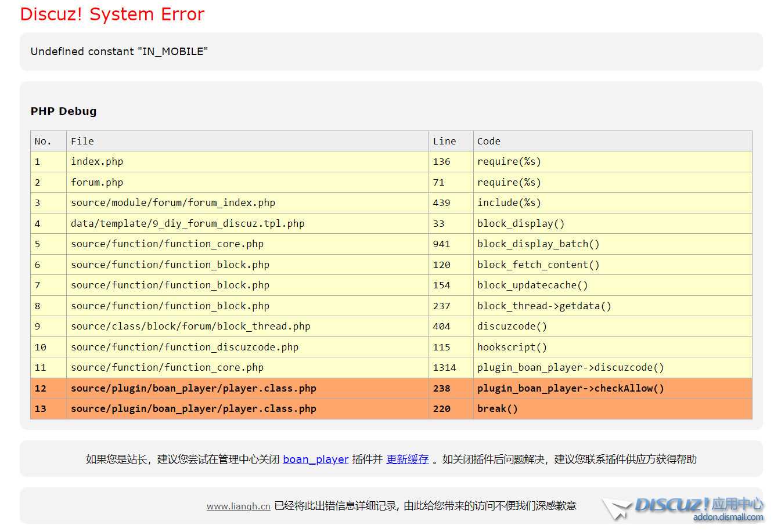The height and width of the screenshot is (532, 774).
Task: Open the www.liangh.cn site link
Action: (x=238, y=506)
